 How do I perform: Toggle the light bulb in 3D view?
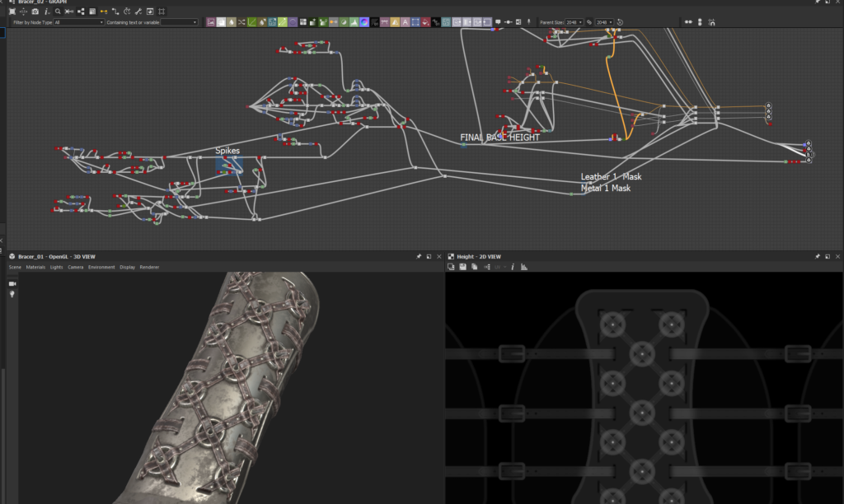[12, 294]
